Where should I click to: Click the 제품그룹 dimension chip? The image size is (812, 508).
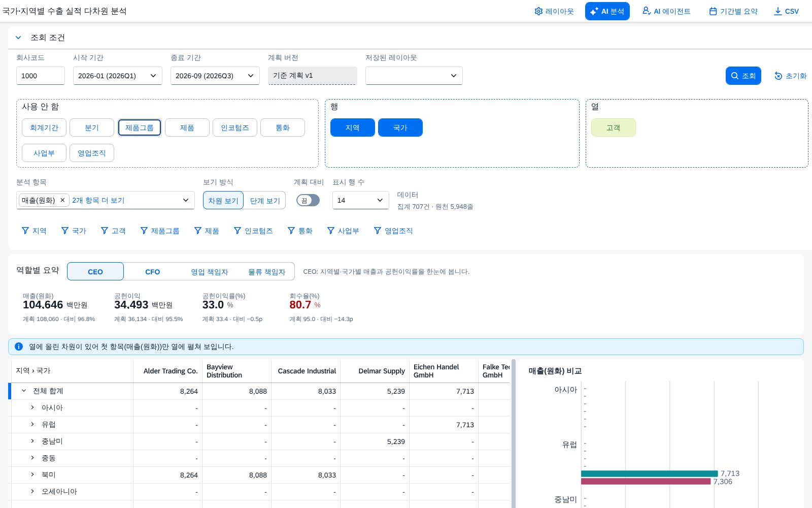coord(140,128)
